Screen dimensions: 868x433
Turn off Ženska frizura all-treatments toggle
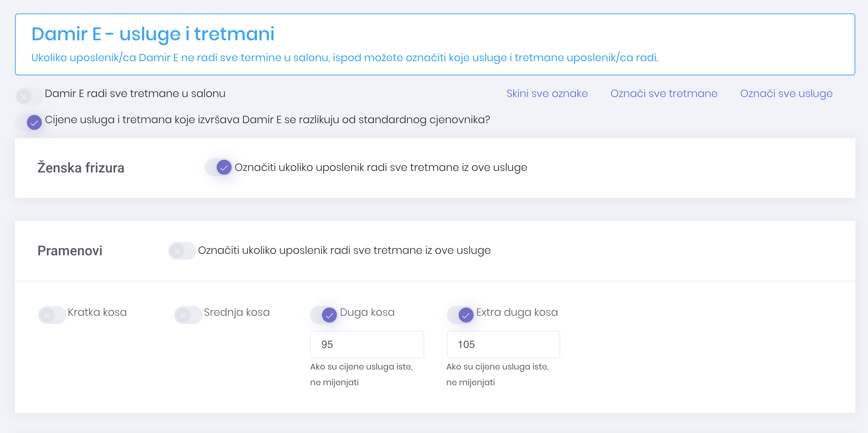[219, 168]
